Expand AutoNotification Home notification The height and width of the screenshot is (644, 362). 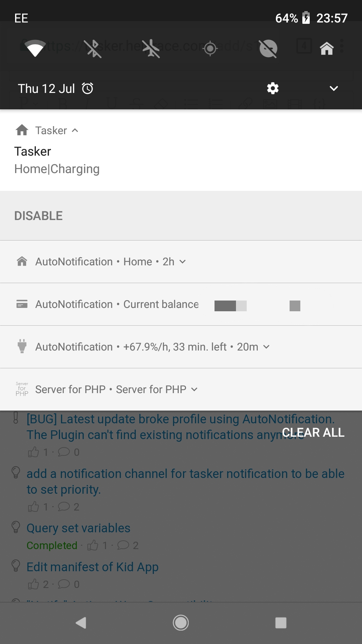[182, 262]
